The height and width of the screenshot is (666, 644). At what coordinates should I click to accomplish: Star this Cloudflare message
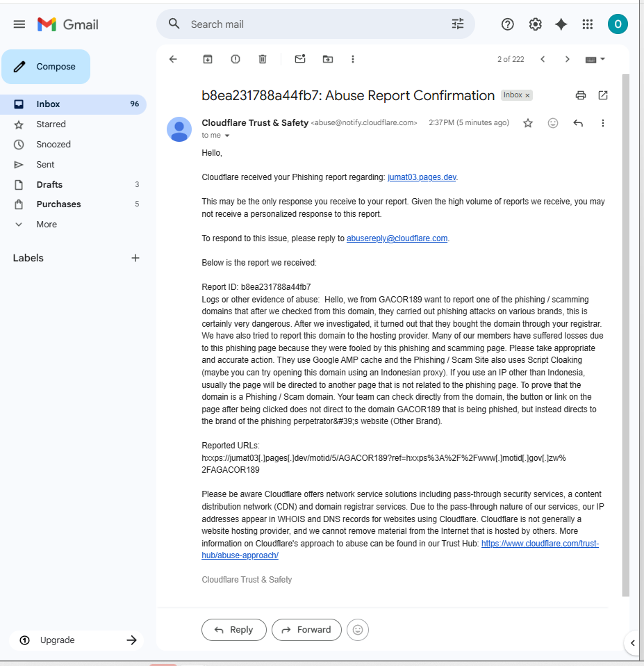(x=528, y=123)
